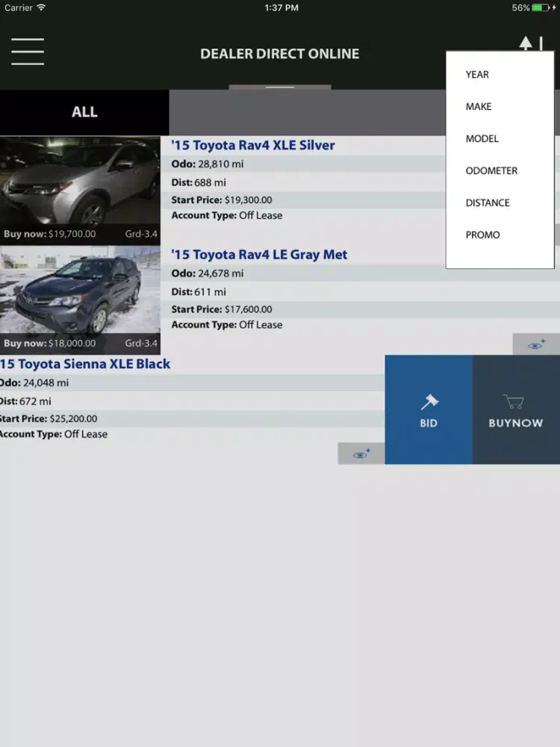The height and width of the screenshot is (747, 560).
Task: Open '15 Toyota Sienna XLE Black listing
Action: tap(85, 364)
